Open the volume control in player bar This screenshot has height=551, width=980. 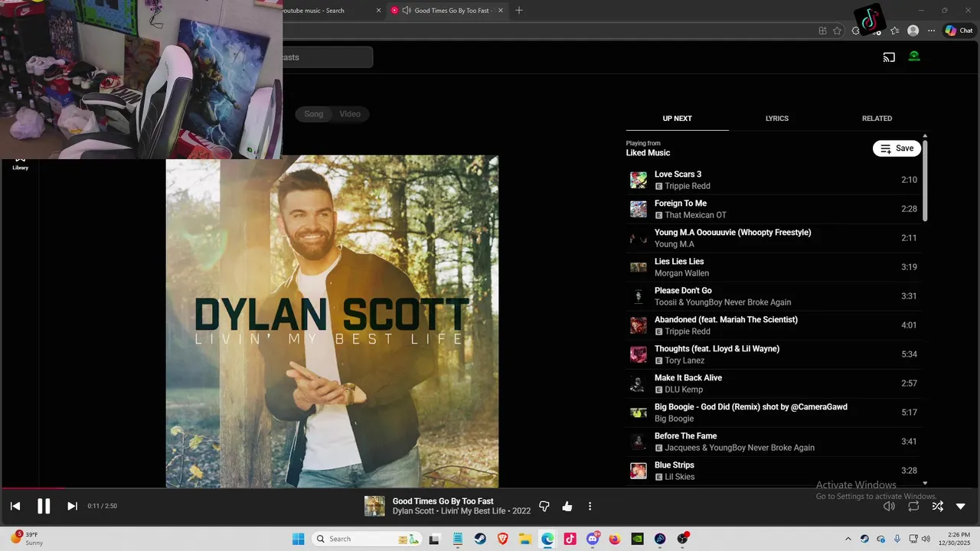point(889,506)
